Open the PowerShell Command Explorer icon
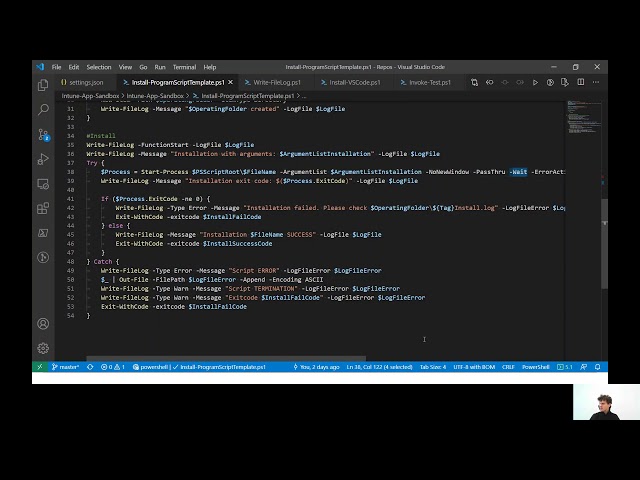This screenshot has width=640, height=480. point(43,233)
